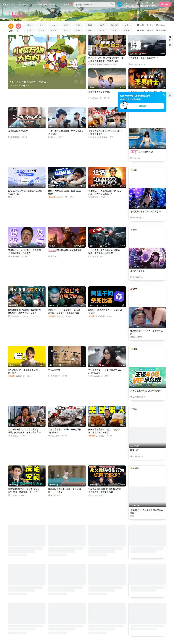This screenshot has width=174, height=644.
Task: Click the 立即登录 button in the popup
Action: pyautogui.click(x=142, y=106)
